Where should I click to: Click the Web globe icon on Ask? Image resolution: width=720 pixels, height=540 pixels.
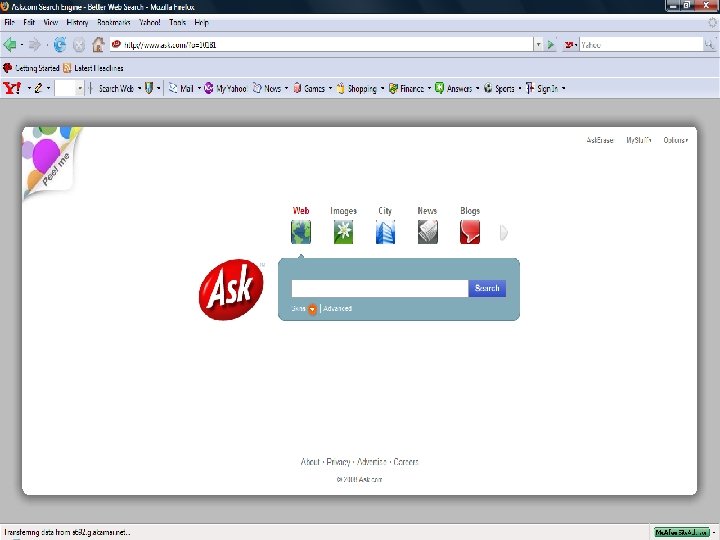pyautogui.click(x=301, y=232)
